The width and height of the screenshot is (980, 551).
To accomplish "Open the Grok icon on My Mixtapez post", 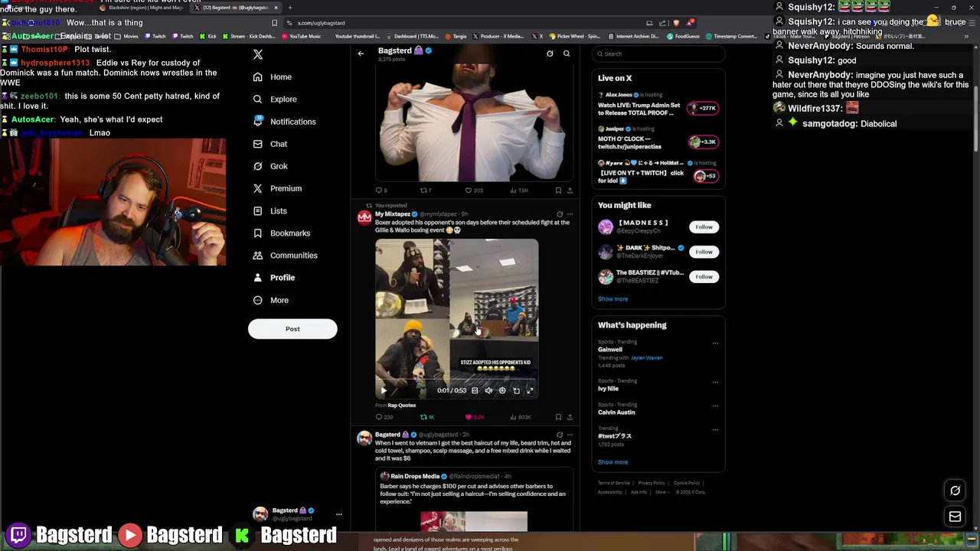I will (x=560, y=214).
